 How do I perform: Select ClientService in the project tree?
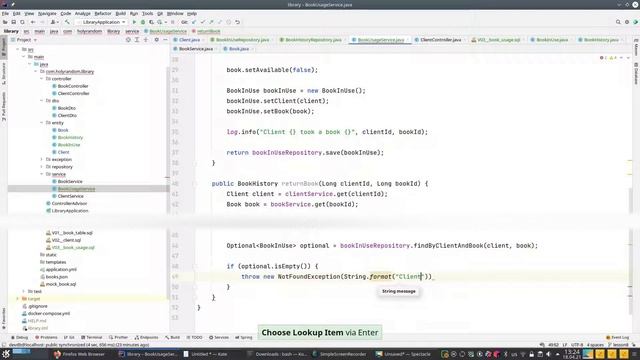(70, 196)
